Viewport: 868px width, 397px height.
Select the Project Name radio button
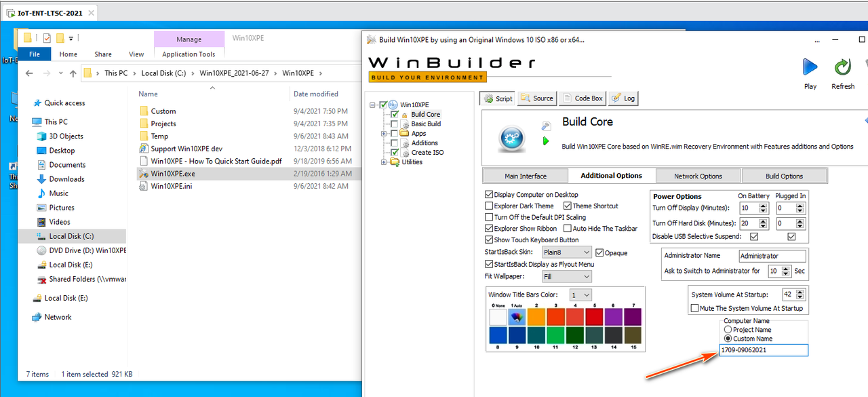pyautogui.click(x=728, y=330)
